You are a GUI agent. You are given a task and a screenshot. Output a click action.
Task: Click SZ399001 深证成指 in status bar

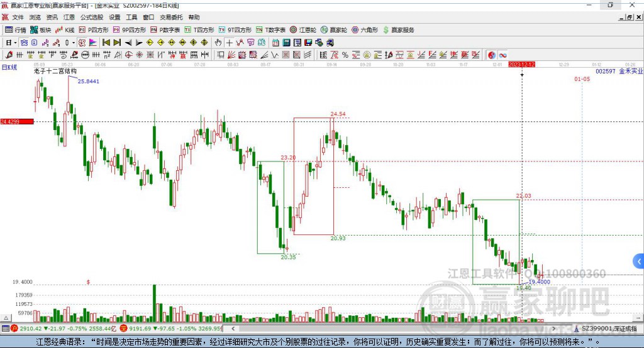(609, 329)
